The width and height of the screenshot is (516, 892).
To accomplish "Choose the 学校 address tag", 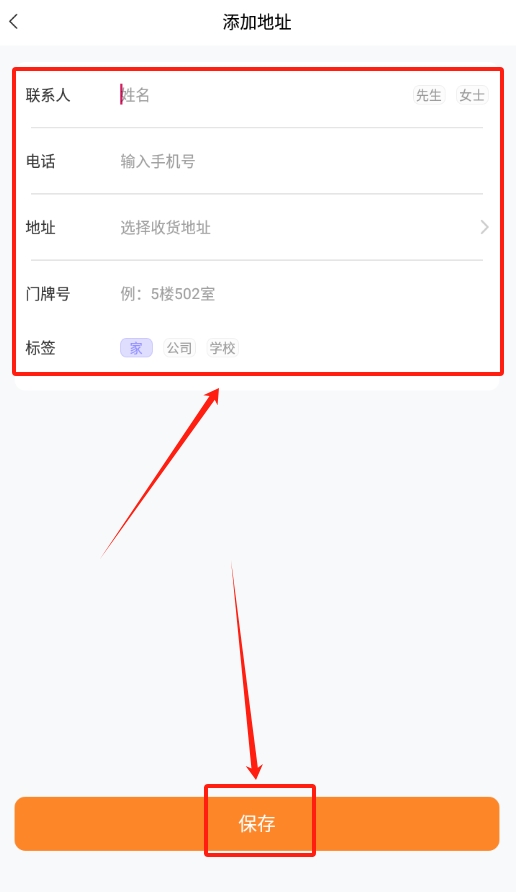I will tap(222, 348).
